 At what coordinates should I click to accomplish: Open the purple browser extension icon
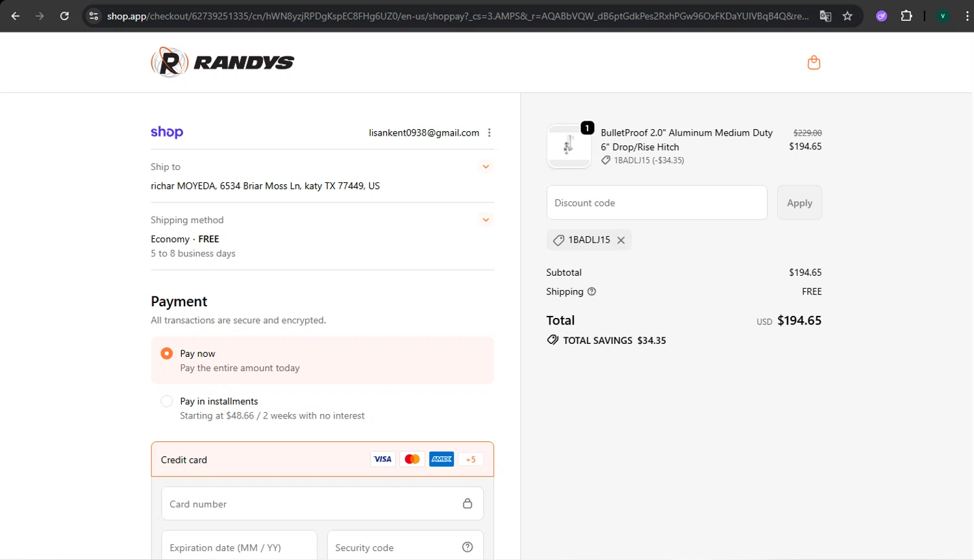[881, 16]
